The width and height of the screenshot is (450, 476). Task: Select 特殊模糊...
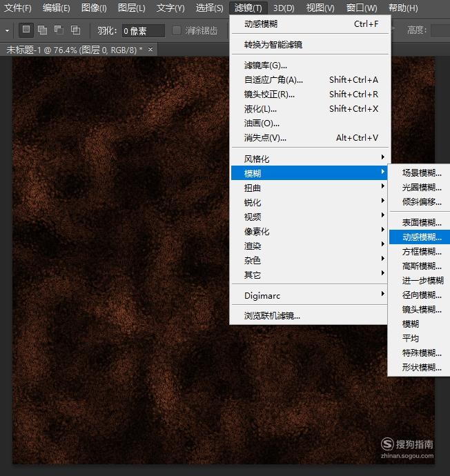point(420,353)
